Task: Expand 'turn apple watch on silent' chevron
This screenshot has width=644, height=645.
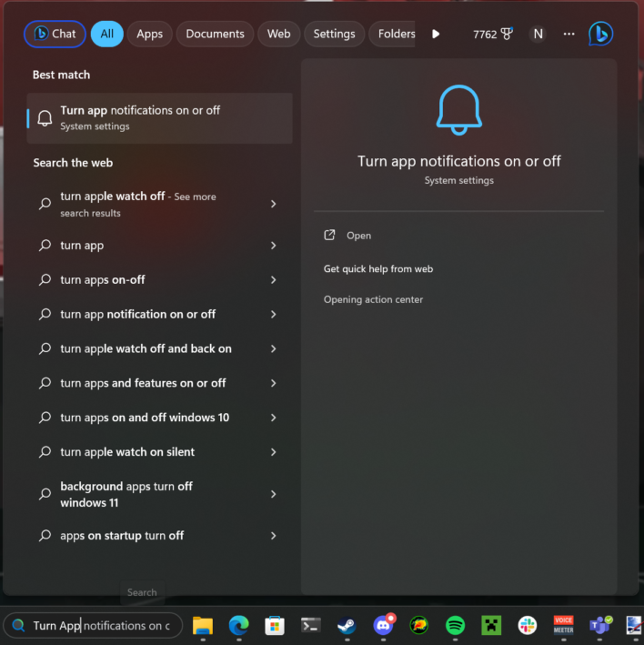Action: (274, 452)
